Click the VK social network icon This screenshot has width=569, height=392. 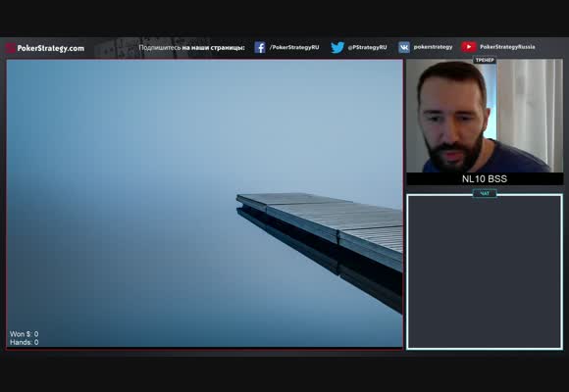404,47
